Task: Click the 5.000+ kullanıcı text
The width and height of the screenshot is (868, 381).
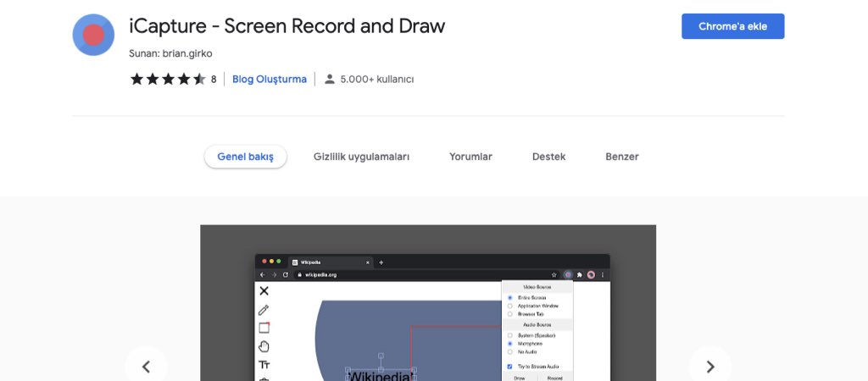Action: tap(377, 79)
